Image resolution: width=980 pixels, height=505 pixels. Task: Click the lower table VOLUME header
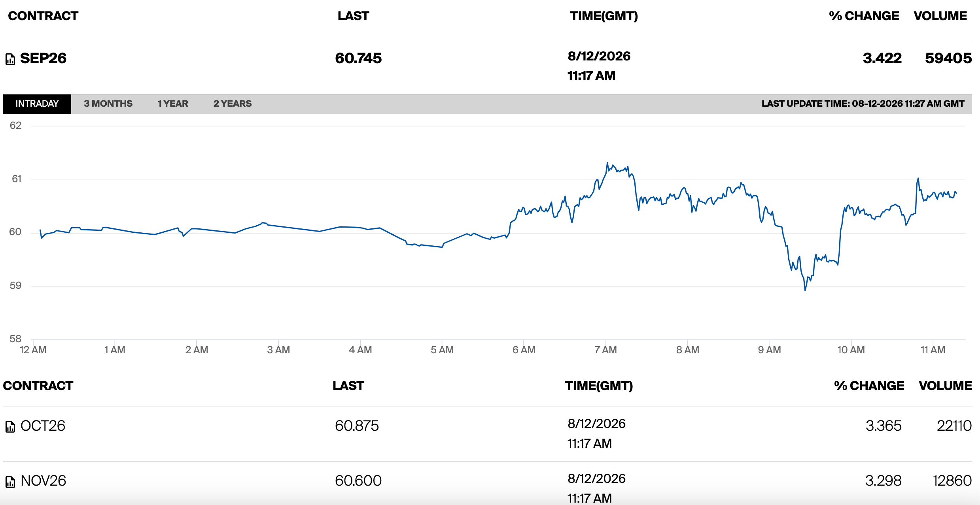tap(945, 386)
